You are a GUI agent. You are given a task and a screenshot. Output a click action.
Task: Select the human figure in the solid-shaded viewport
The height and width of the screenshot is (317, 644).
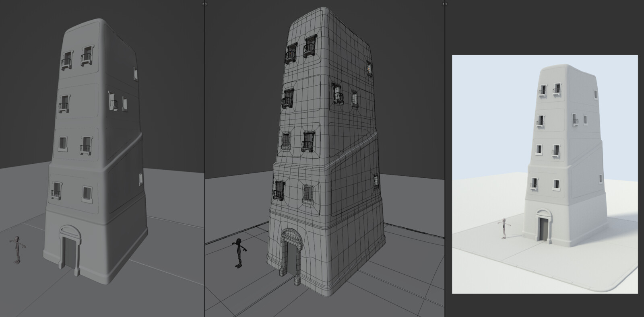pyautogui.click(x=17, y=250)
